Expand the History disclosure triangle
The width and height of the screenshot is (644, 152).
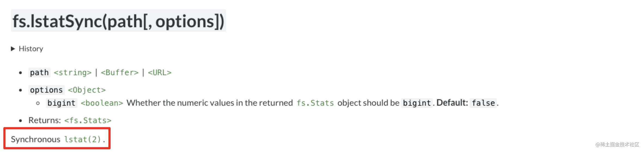tap(13, 49)
